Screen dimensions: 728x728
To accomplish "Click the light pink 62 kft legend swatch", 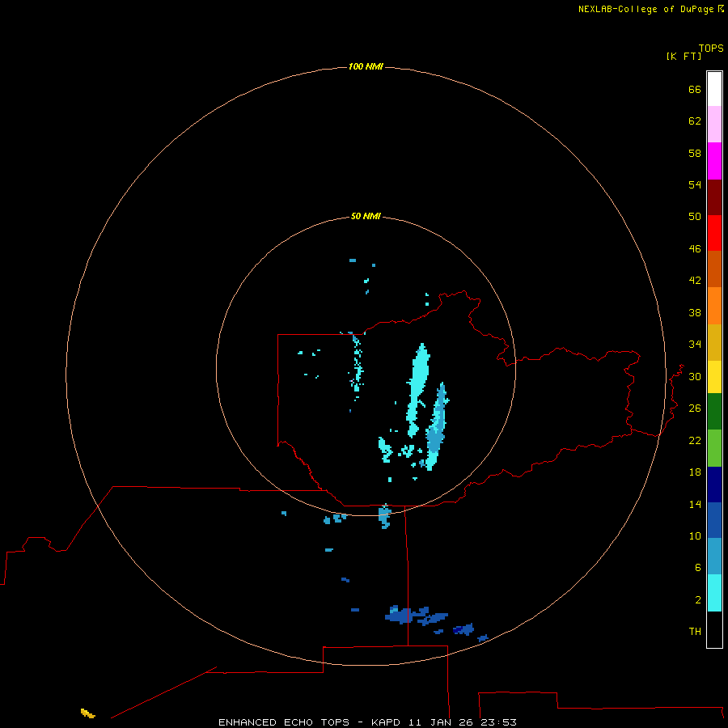I will [x=714, y=124].
